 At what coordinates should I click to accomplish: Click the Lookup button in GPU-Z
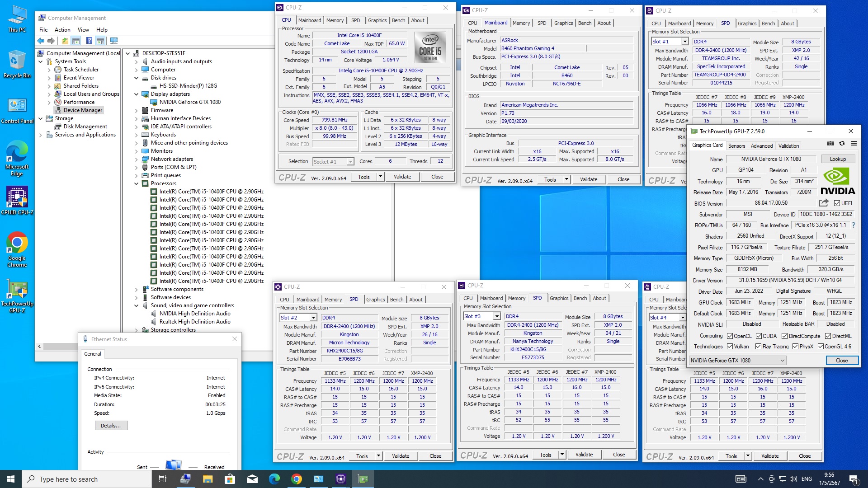(x=838, y=159)
